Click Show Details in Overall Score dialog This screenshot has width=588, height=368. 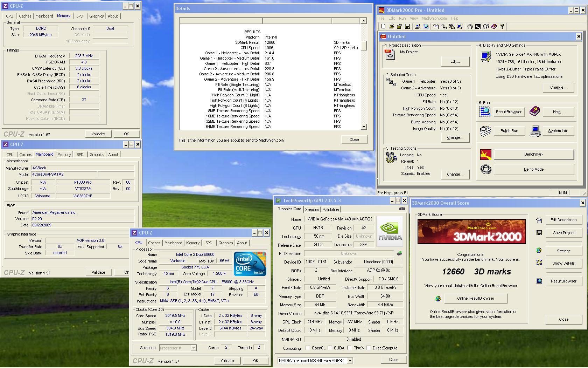pyautogui.click(x=563, y=263)
